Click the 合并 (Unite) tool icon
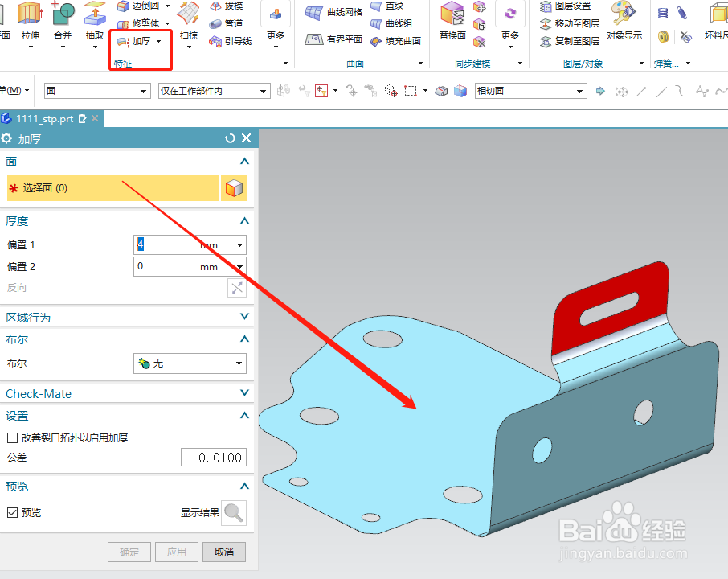The width and height of the screenshot is (728, 579). (x=63, y=13)
